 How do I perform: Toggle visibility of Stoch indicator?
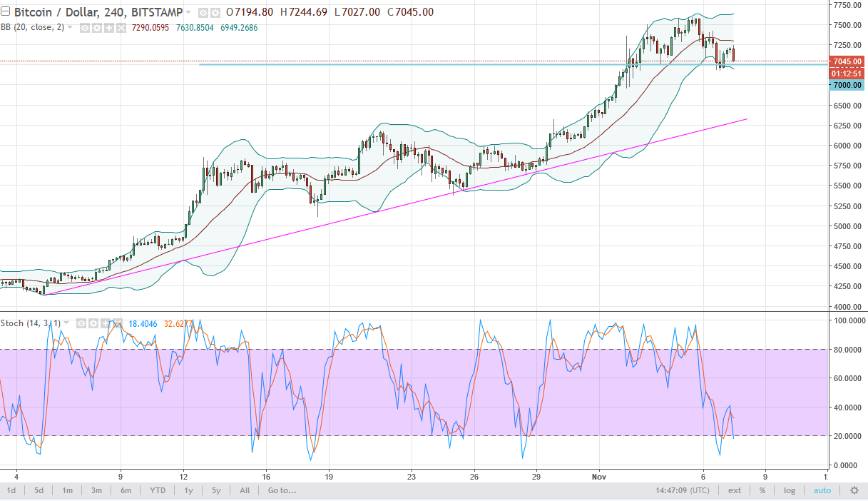pos(81,323)
